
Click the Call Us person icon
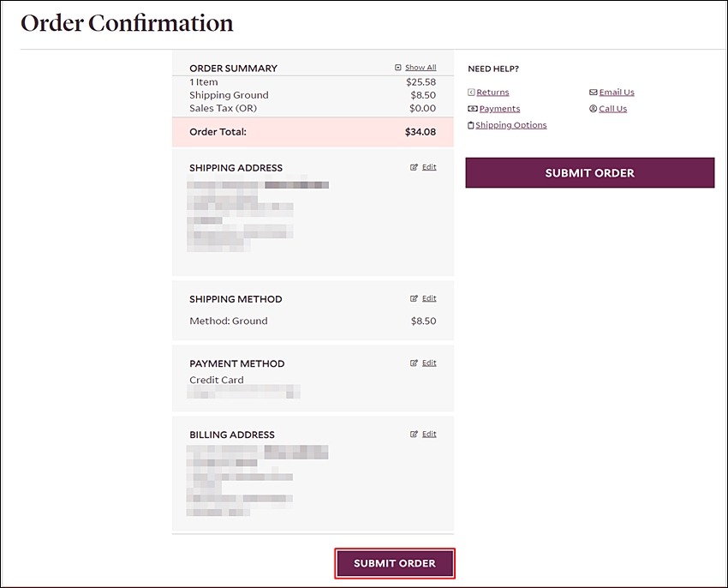click(x=593, y=108)
